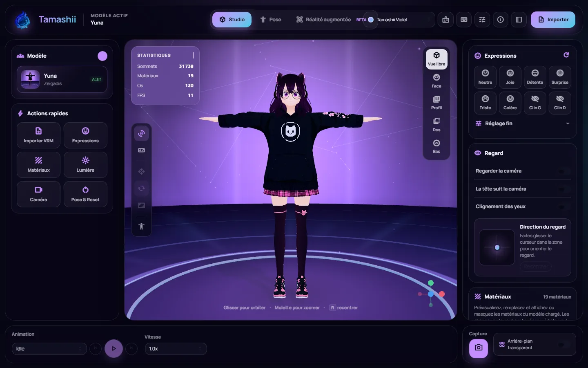Click the axis orientation gizmo in the viewport

point(431,294)
